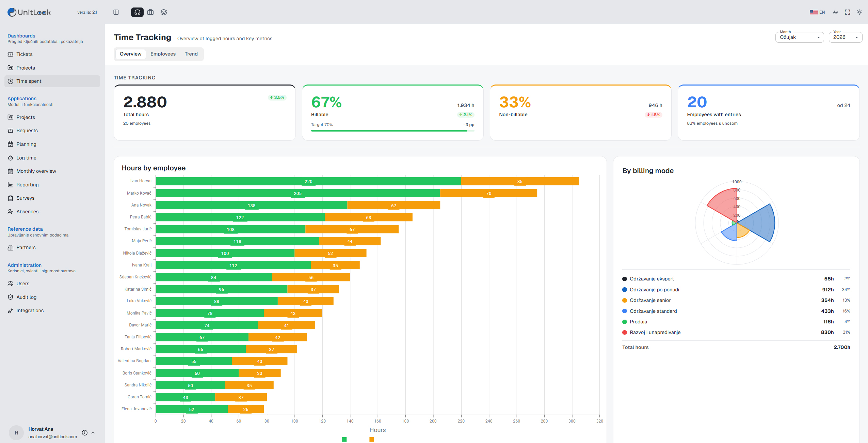The width and height of the screenshot is (868, 443).
Task: Select the headset support module icon
Action: coord(137,12)
